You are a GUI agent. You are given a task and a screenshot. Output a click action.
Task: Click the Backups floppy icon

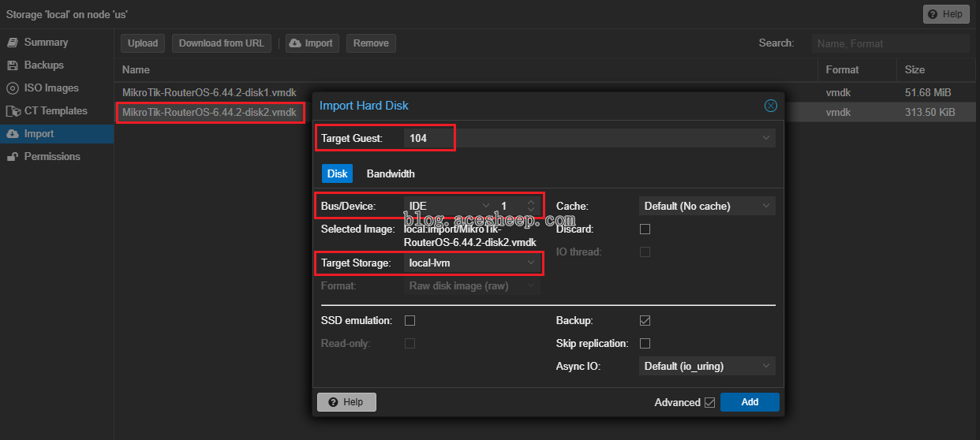pos(13,65)
